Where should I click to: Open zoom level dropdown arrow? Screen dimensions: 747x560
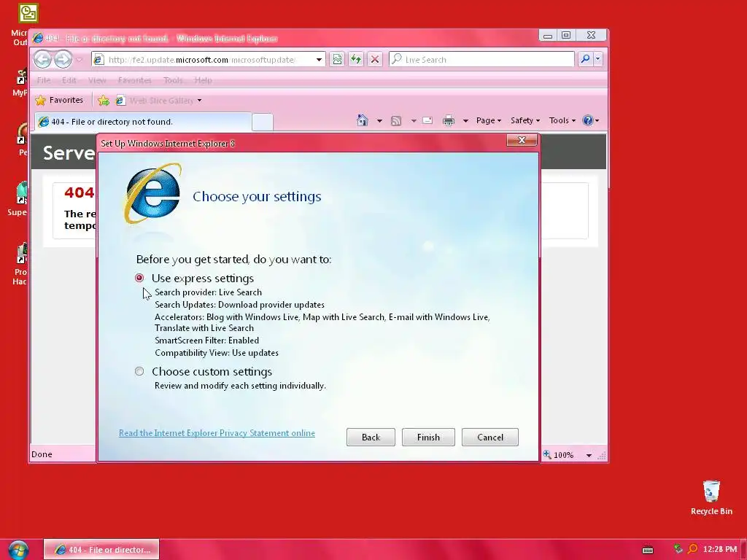point(589,455)
